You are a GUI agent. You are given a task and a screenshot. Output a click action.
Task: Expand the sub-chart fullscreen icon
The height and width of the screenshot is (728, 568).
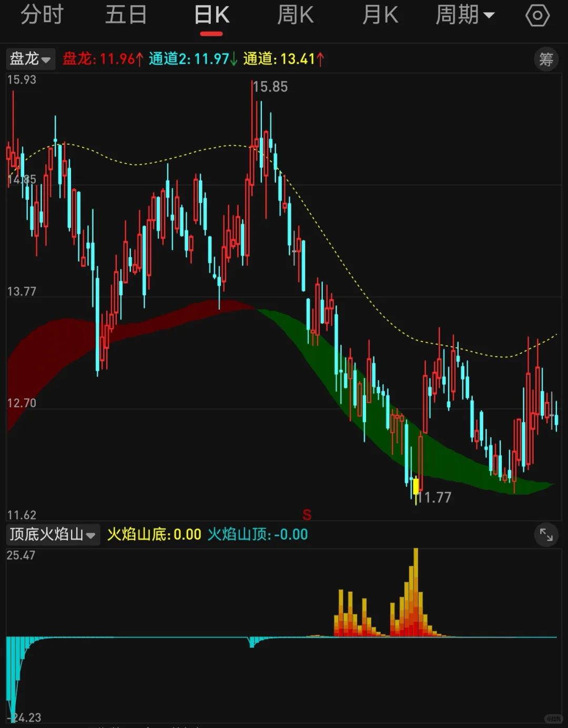coord(546,535)
